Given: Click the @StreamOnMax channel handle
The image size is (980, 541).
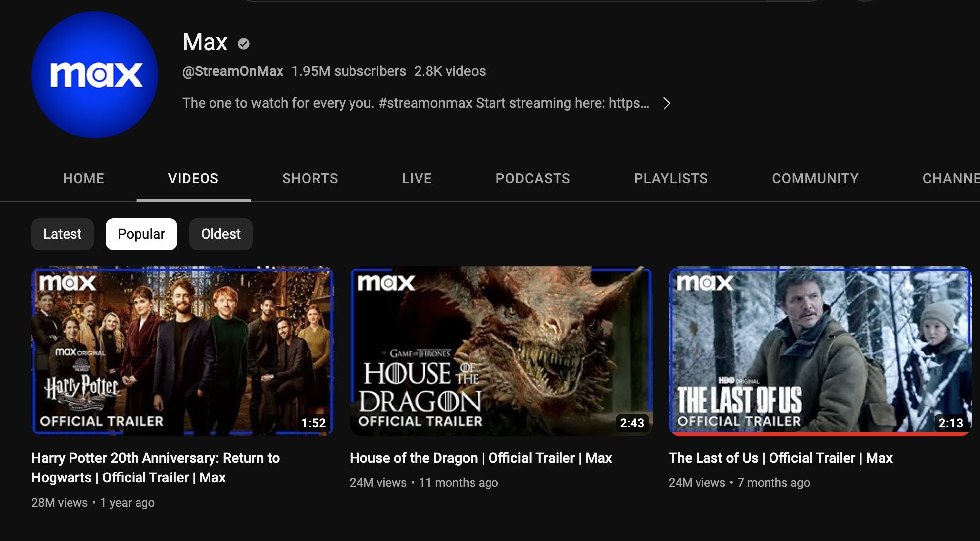Looking at the screenshot, I should 232,71.
